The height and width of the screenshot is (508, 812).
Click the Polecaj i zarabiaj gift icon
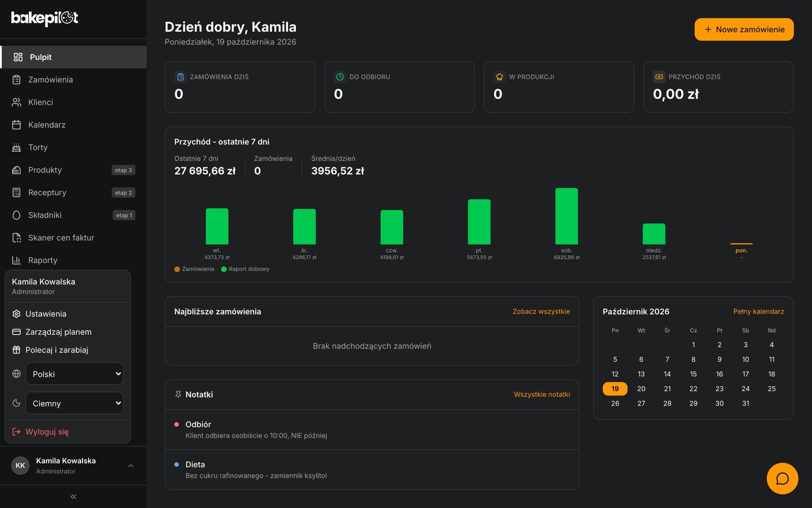[x=16, y=350]
